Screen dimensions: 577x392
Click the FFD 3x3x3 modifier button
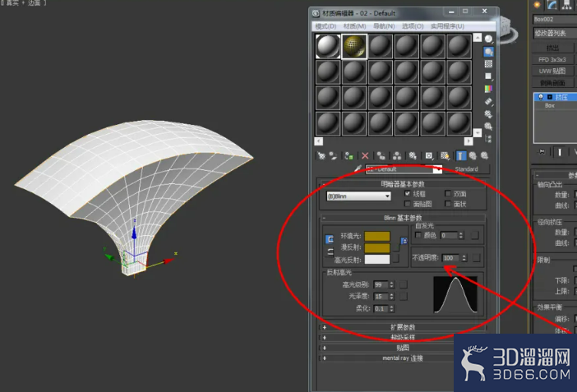tap(552, 60)
